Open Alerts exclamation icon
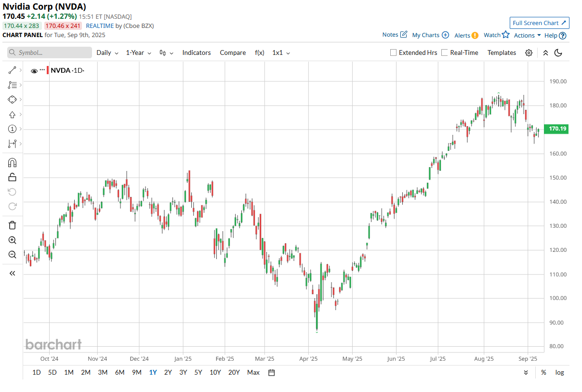This screenshot has width=582, height=392. [475, 35]
